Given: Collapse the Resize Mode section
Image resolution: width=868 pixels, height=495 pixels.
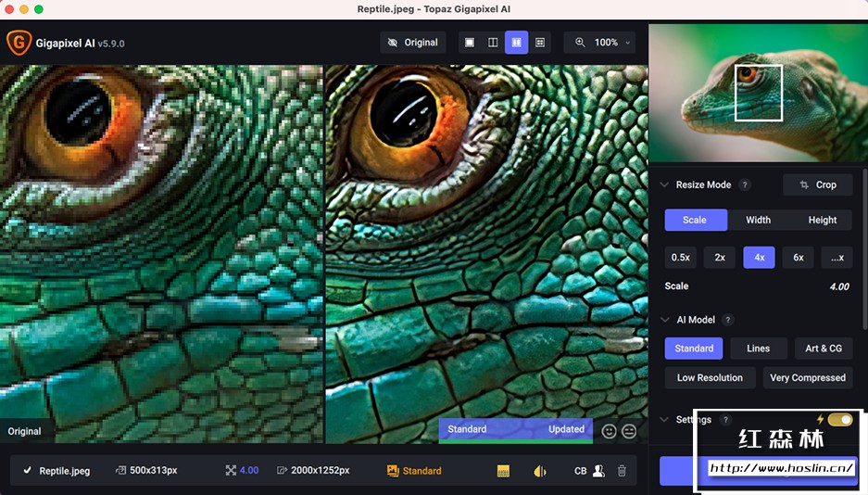Looking at the screenshot, I should [664, 185].
